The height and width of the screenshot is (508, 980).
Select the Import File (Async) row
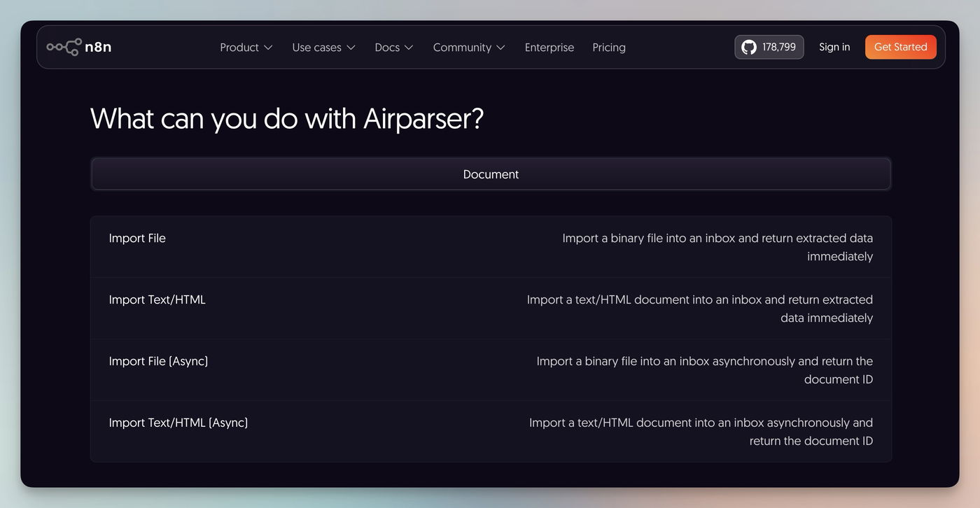(x=158, y=362)
